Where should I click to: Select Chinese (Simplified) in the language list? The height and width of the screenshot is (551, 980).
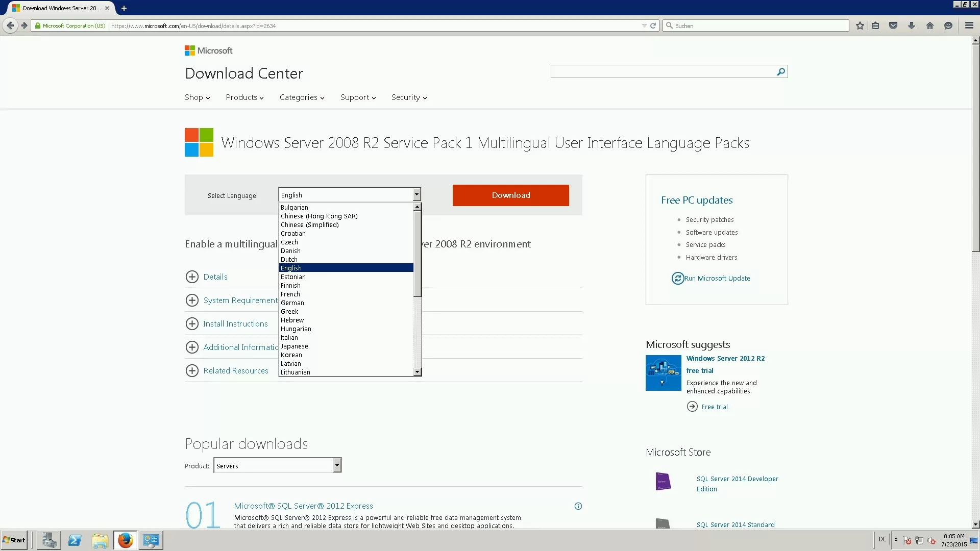(x=346, y=224)
